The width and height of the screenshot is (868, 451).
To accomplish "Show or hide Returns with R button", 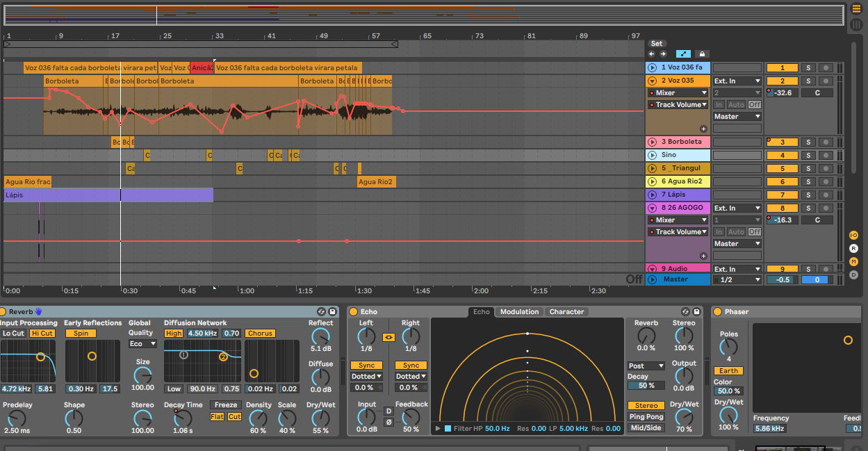I will (x=853, y=248).
